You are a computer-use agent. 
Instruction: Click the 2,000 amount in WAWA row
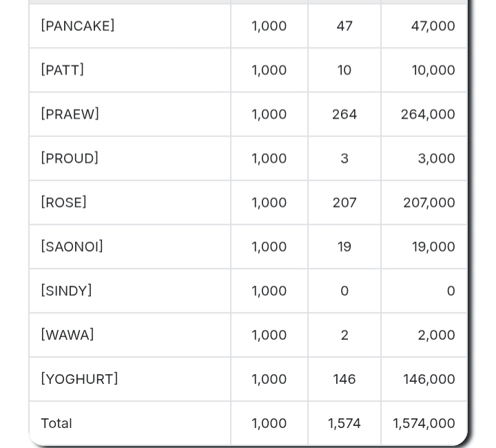point(436,335)
